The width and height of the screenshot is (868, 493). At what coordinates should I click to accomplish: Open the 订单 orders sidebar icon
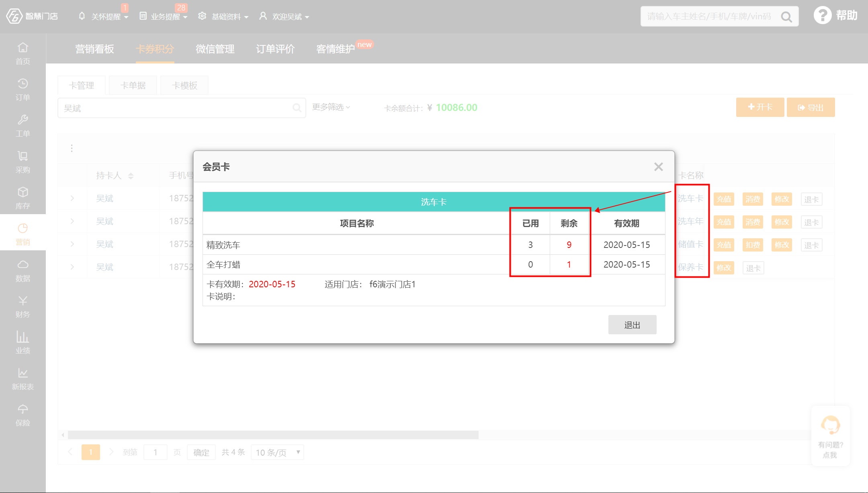pos(23,89)
